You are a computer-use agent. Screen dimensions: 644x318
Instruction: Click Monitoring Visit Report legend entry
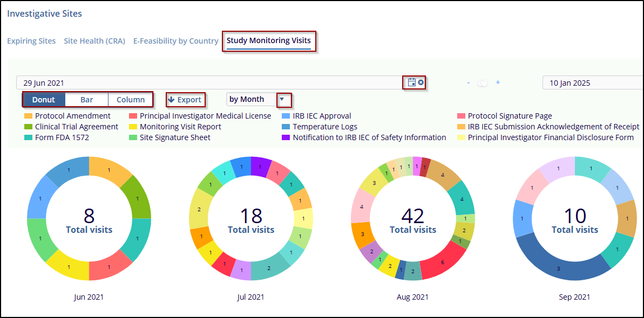180,127
